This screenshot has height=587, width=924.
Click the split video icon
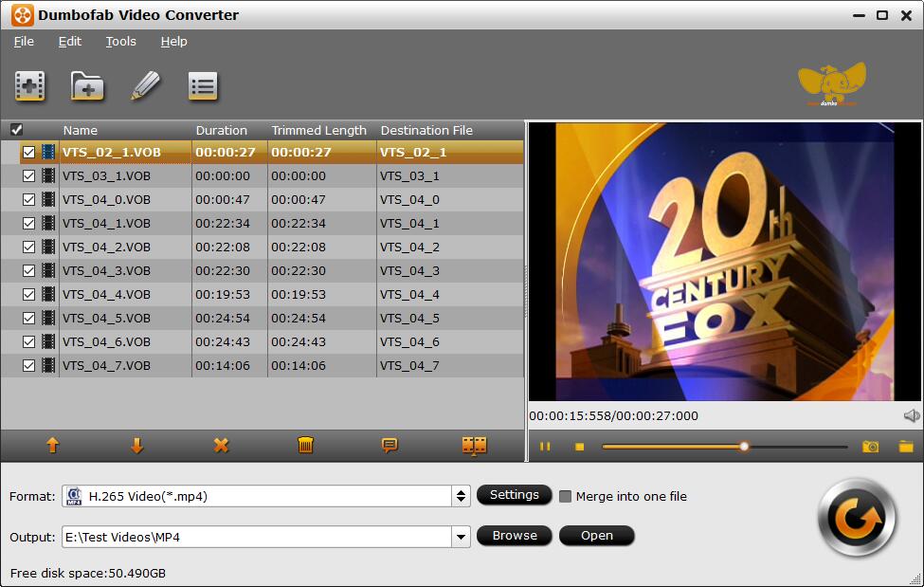pyautogui.click(x=475, y=446)
